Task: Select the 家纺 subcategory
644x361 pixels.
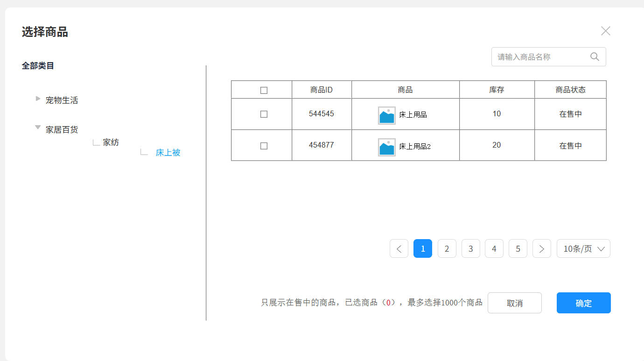Action: tap(111, 142)
